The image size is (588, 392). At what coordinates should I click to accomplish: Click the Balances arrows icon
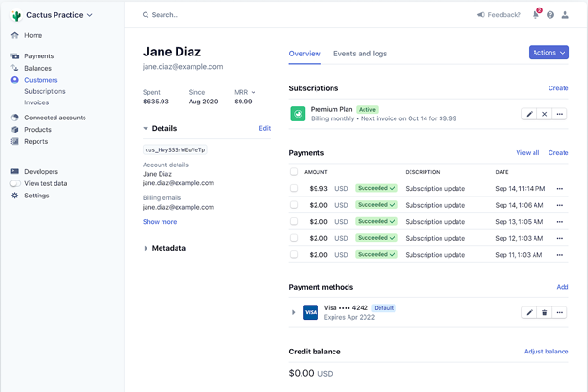point(15,68)
